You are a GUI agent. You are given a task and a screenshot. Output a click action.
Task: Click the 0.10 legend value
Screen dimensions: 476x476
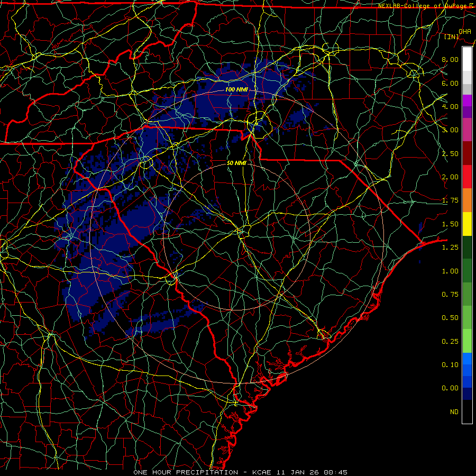[450, 365]
